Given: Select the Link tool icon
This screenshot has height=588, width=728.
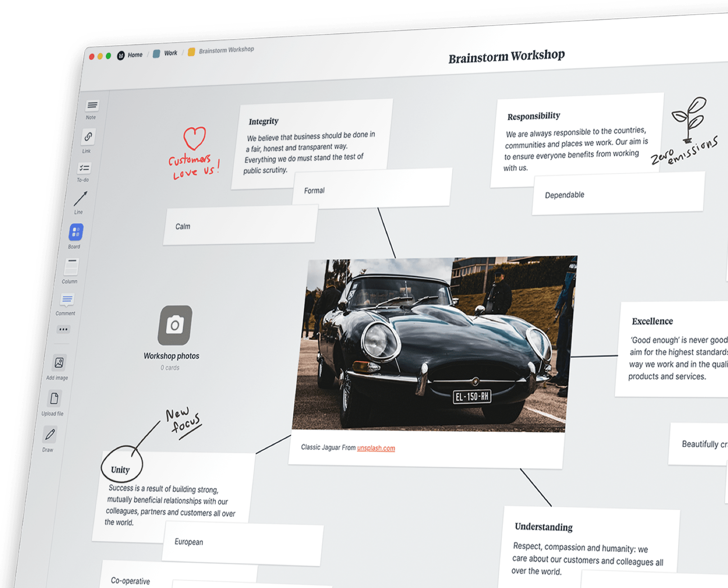Looking at the screenshot, I should (x=88, y=136).
